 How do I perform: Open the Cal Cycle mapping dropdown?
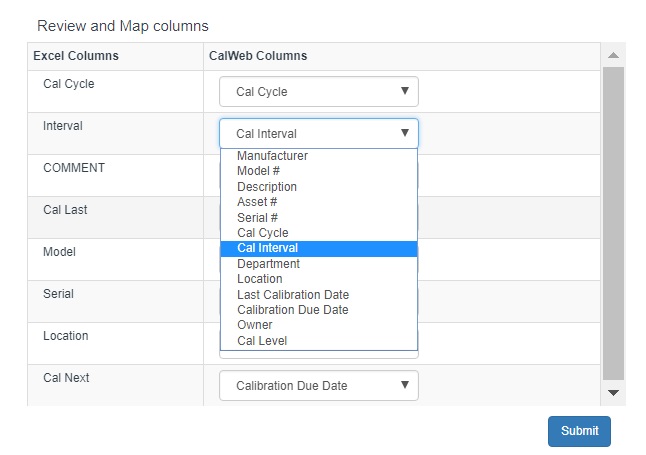[318, 92]
